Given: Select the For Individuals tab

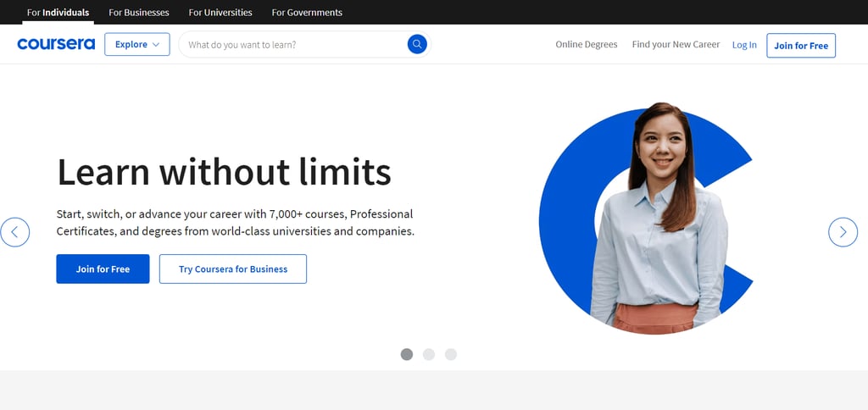Looking at the screenshot, I should (58, 12).
